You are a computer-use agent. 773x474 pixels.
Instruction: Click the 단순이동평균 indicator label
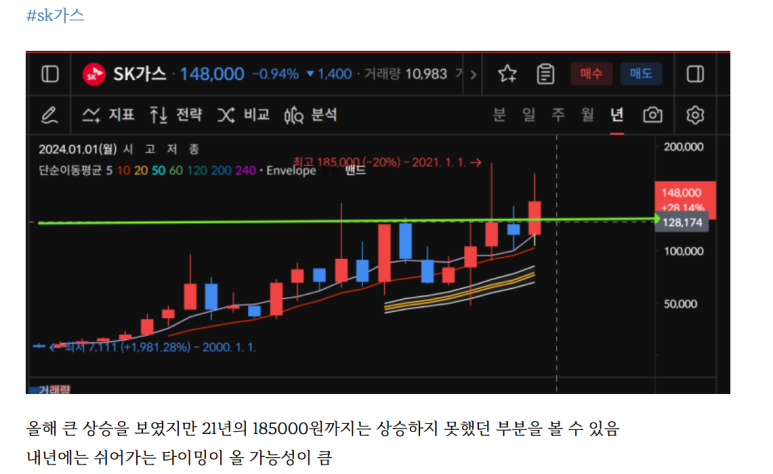(70, 170)
